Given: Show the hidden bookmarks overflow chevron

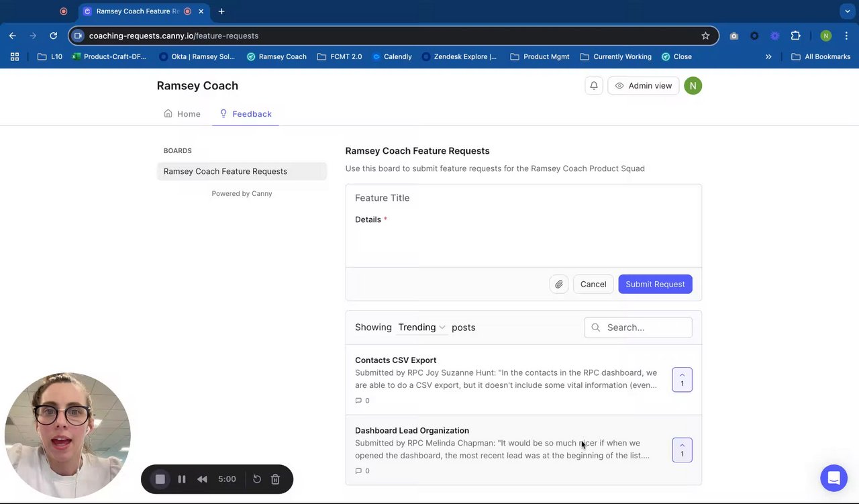Looking at the screenshot, I should pos(768,56).
